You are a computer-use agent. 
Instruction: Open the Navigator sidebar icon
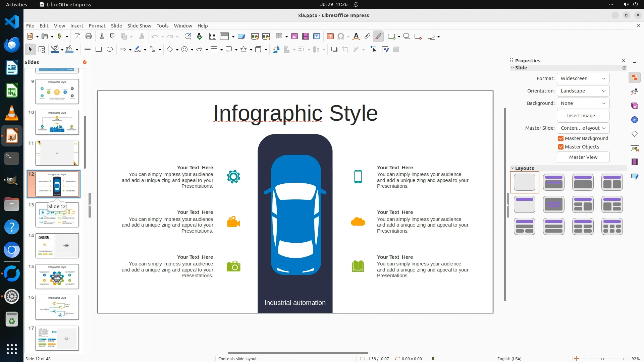click(x=634, y=120)
